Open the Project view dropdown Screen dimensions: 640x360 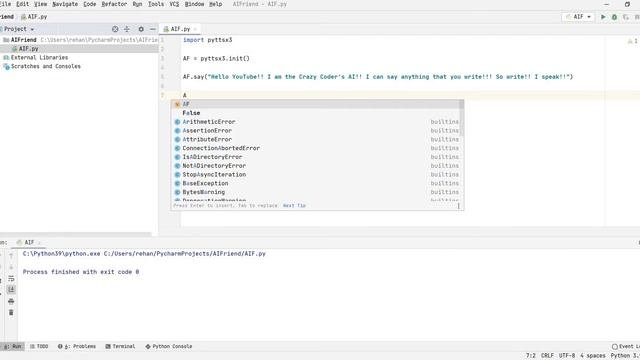19,29
